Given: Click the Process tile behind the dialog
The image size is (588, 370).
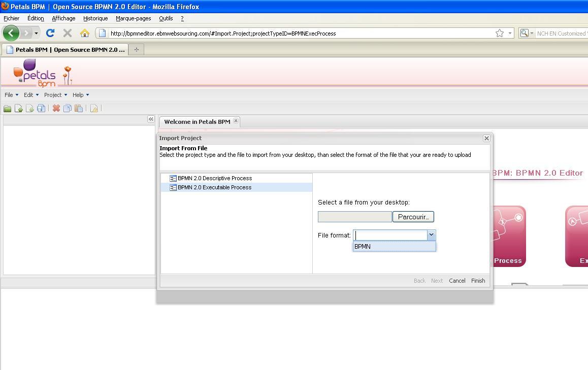Looking at the screenshot, I should 509,236.
